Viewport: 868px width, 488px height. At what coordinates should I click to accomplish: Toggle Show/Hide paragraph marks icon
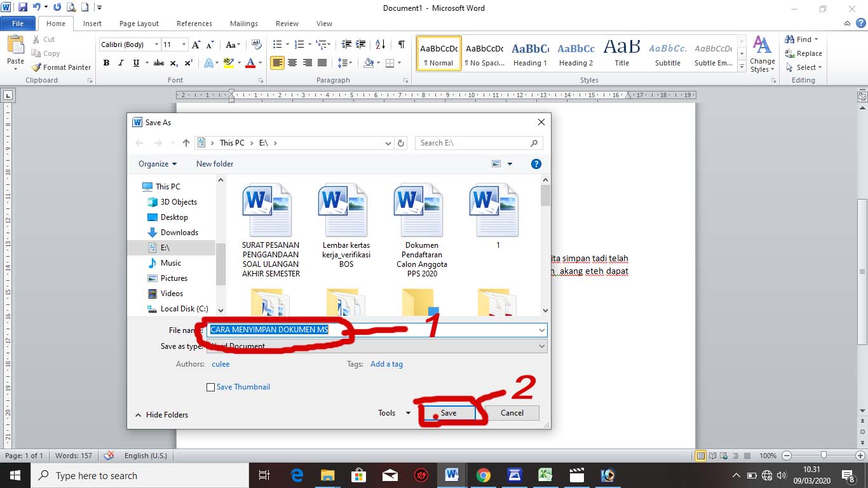(401, 44)
